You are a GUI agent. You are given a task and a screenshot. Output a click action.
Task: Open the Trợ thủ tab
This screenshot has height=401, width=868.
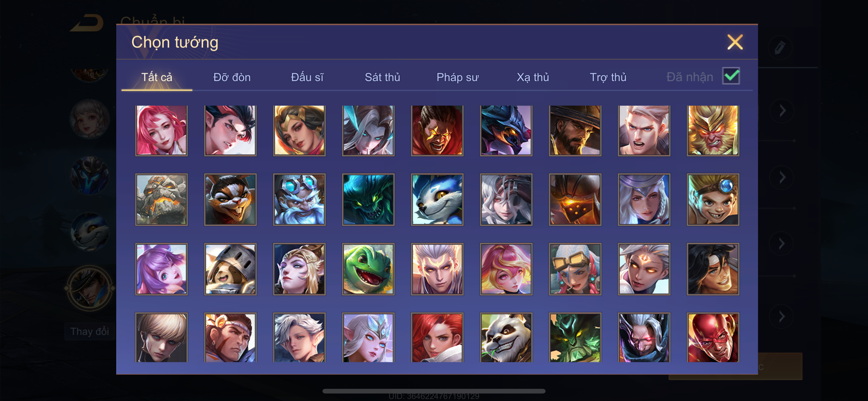(x=608, y=77)
